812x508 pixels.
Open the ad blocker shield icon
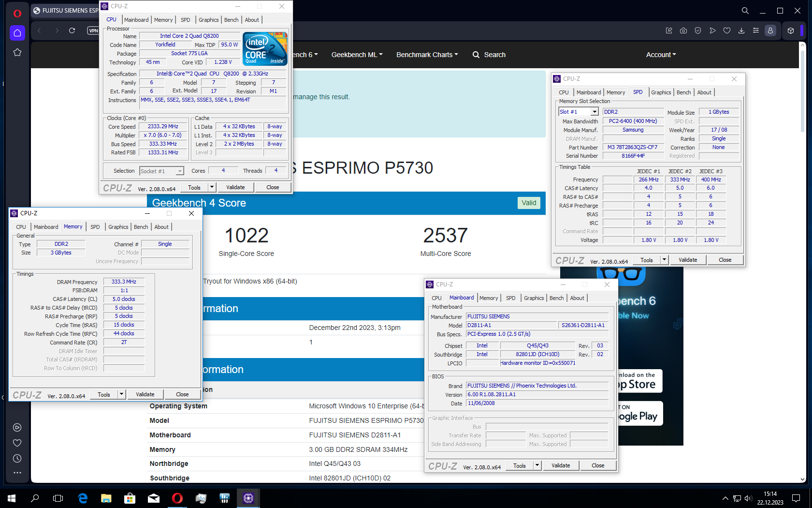pyautogui.click(x=698, y=30)
